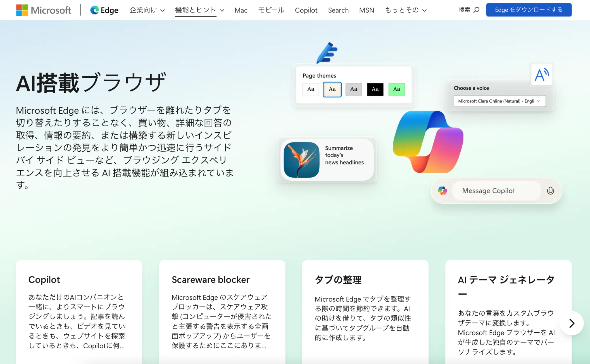
Task: Go to the Copilot nav item
Action: coord(306,10)
